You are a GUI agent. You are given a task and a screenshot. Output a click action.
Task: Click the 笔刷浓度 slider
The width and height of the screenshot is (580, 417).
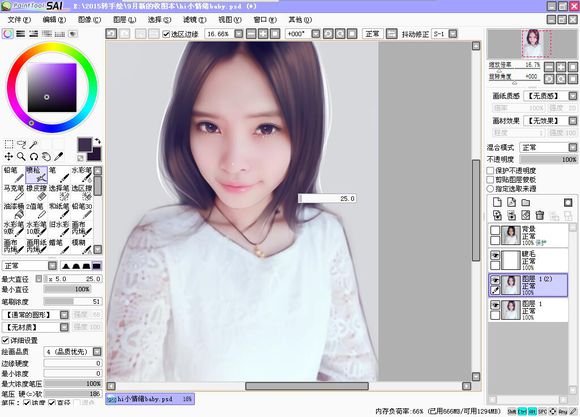tap(72, 302)
